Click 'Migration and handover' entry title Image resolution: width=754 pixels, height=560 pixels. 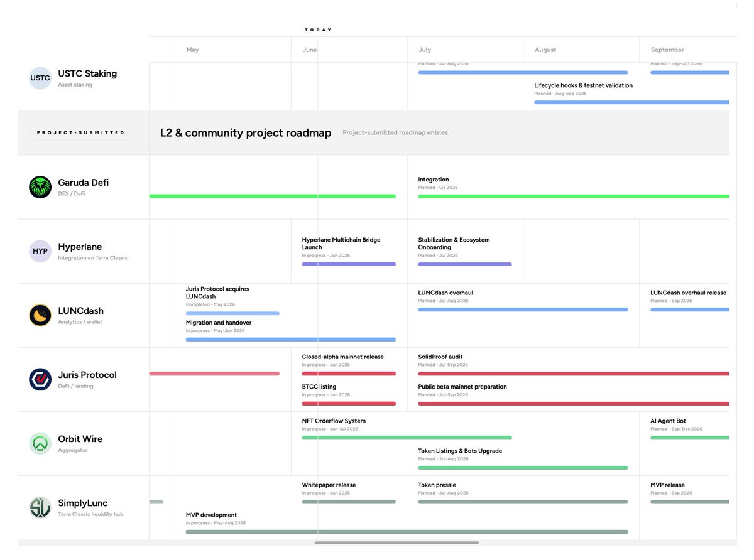[x=219, y=323]
